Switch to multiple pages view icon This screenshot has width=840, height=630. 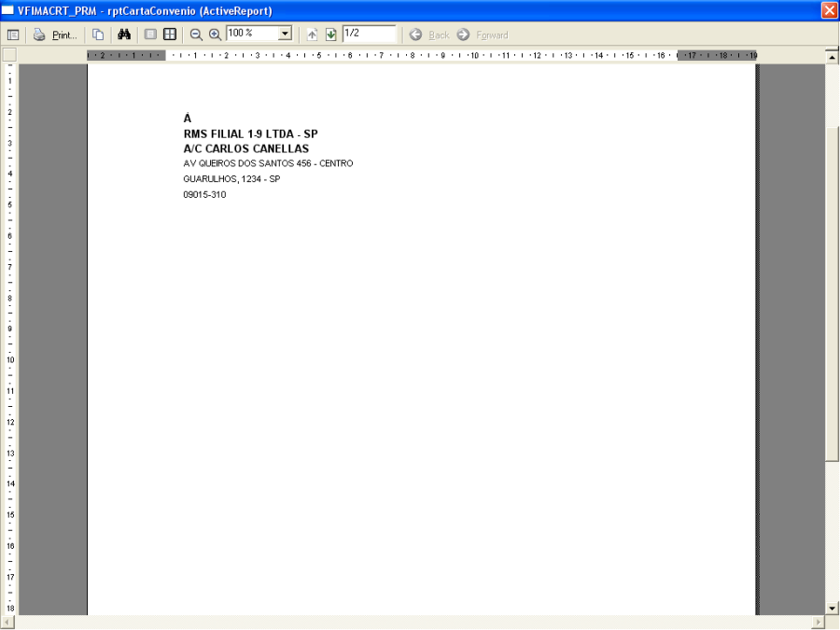click(170, 35)
